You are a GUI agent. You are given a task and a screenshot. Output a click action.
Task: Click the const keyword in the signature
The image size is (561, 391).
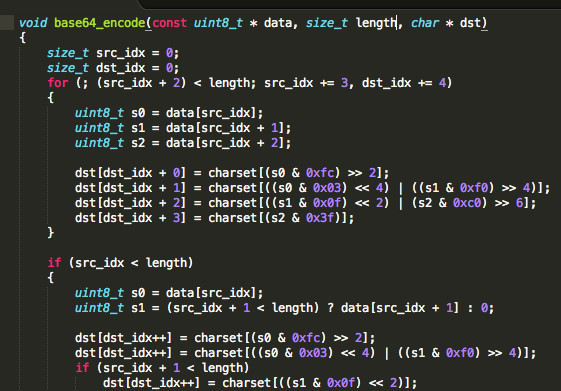170,23
